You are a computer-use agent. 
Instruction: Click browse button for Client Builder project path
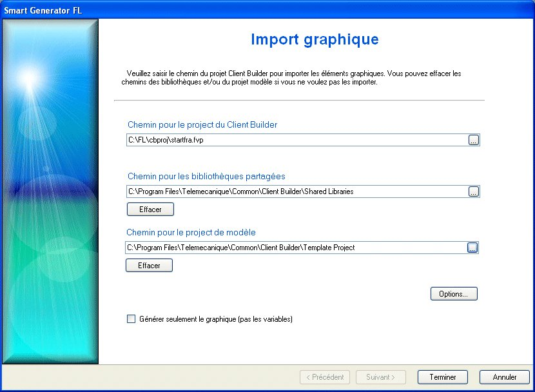474,140
